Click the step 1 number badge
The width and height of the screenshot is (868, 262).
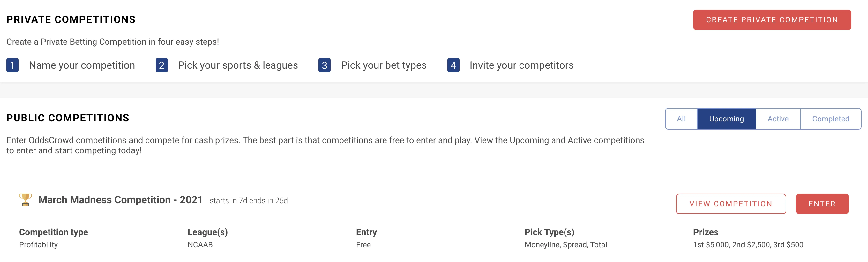(x=12, y=65)
